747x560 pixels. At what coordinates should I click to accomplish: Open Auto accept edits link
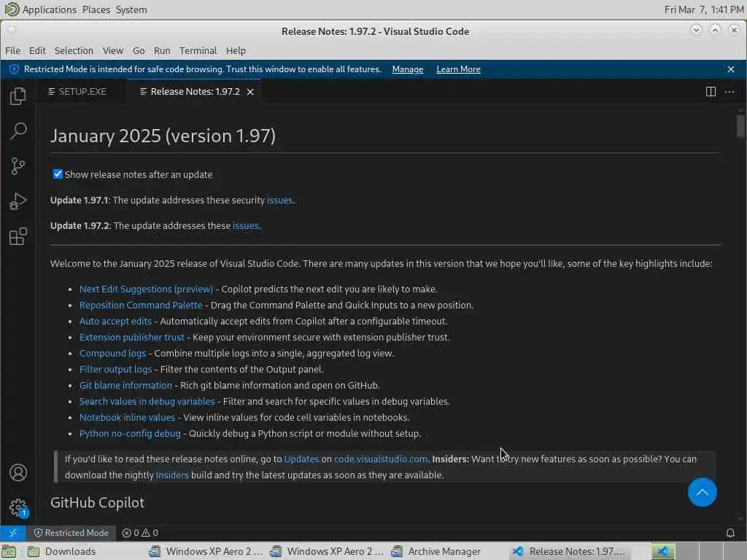[x=115, y=322]
